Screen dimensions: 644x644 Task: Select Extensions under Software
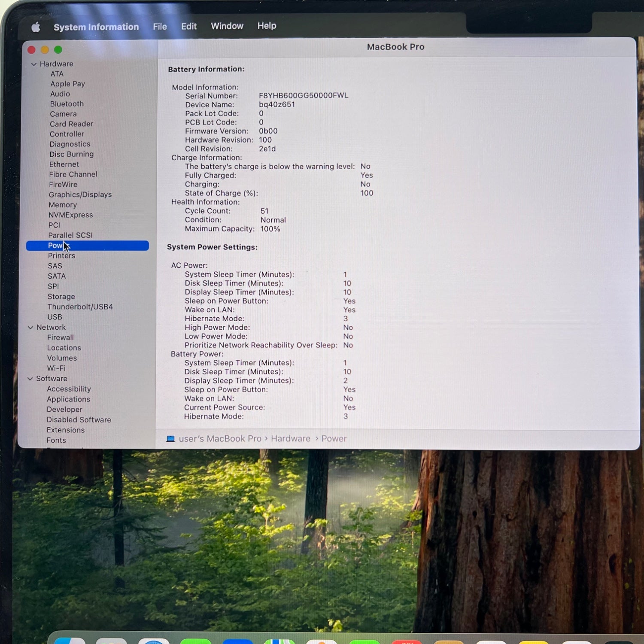coord(66,430)
